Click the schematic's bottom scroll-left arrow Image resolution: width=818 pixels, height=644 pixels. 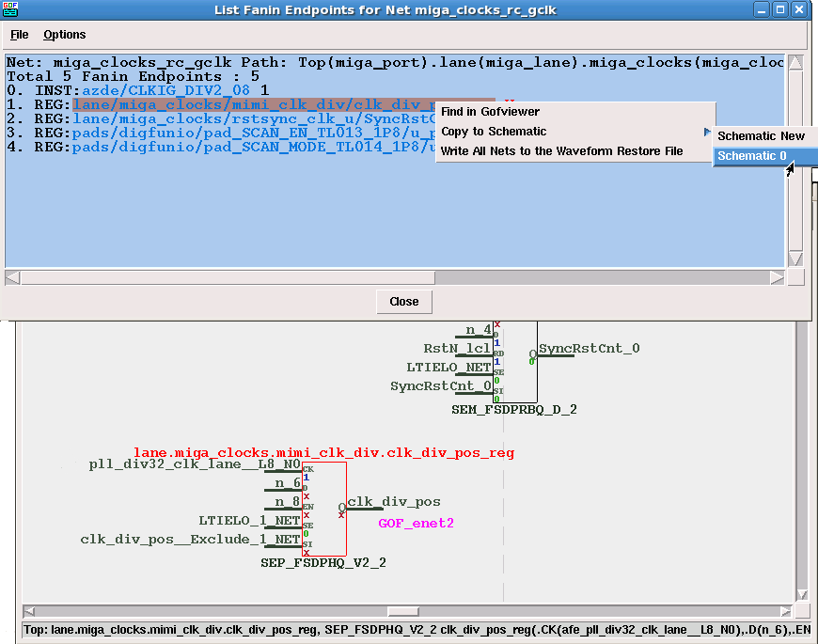(x=29, y=611)
